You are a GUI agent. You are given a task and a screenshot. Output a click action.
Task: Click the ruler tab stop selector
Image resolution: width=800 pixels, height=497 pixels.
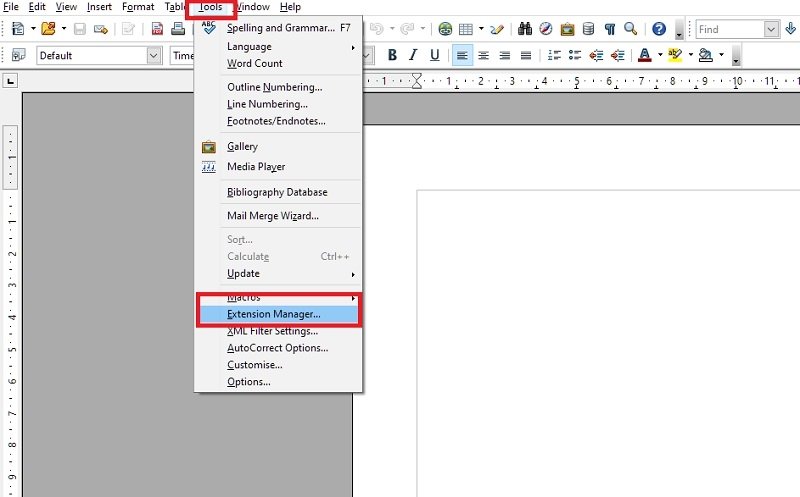(10, 81)
